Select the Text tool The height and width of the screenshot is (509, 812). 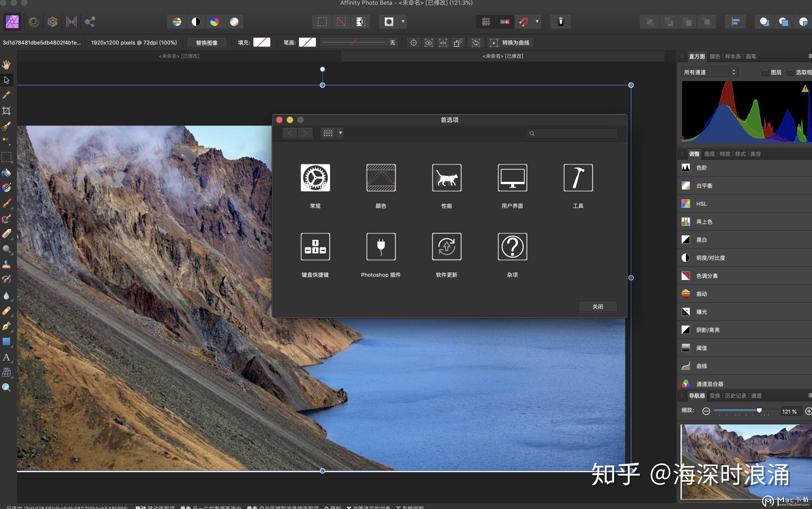6,357
